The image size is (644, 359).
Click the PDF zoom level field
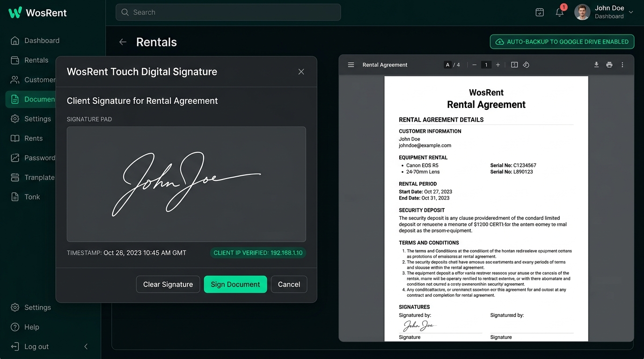(486, 65)
